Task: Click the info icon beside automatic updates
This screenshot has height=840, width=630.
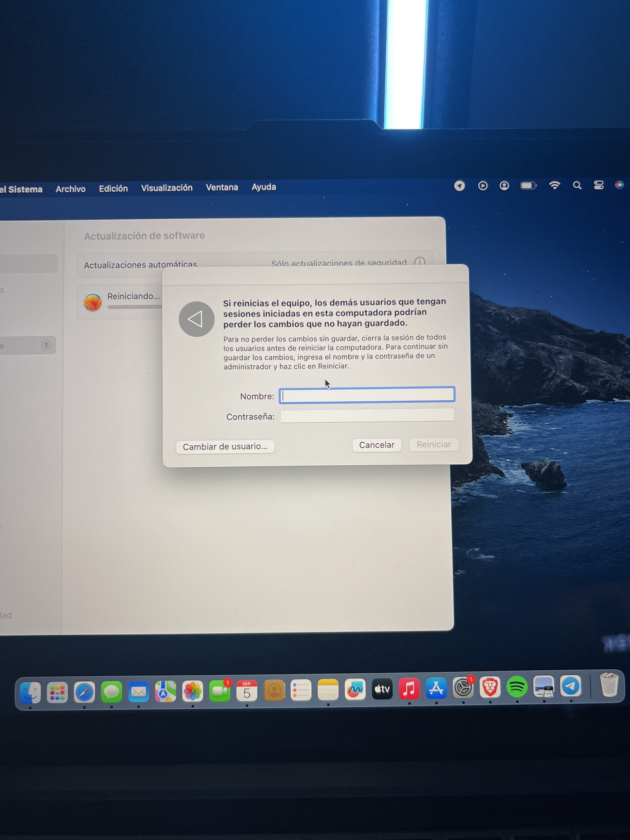Action: [420, 262]
